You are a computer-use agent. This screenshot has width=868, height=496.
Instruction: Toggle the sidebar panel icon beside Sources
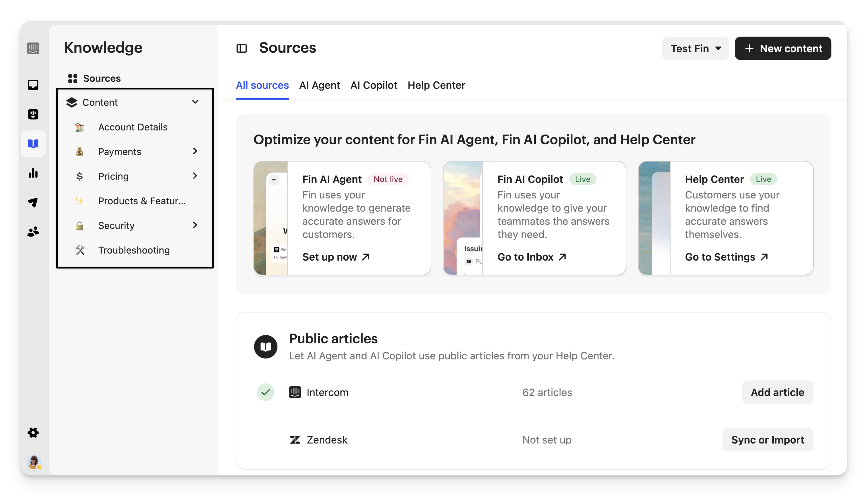pos(241,48)
